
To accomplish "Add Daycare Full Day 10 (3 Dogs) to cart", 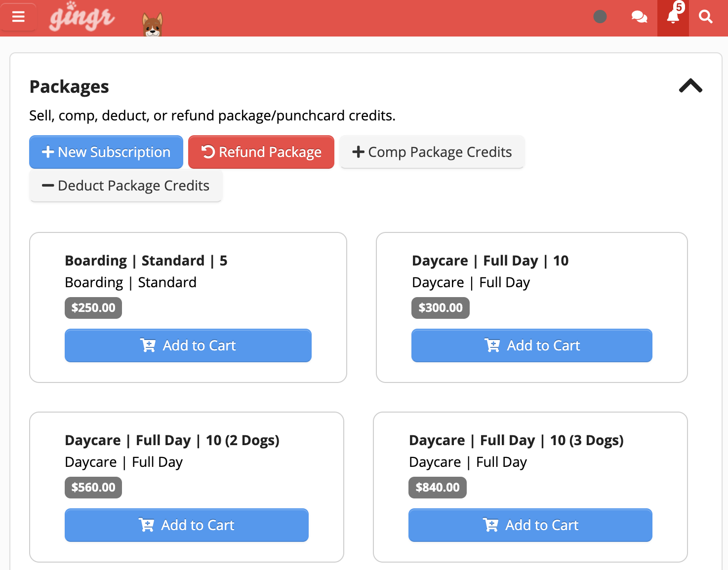I will point(530,525).
